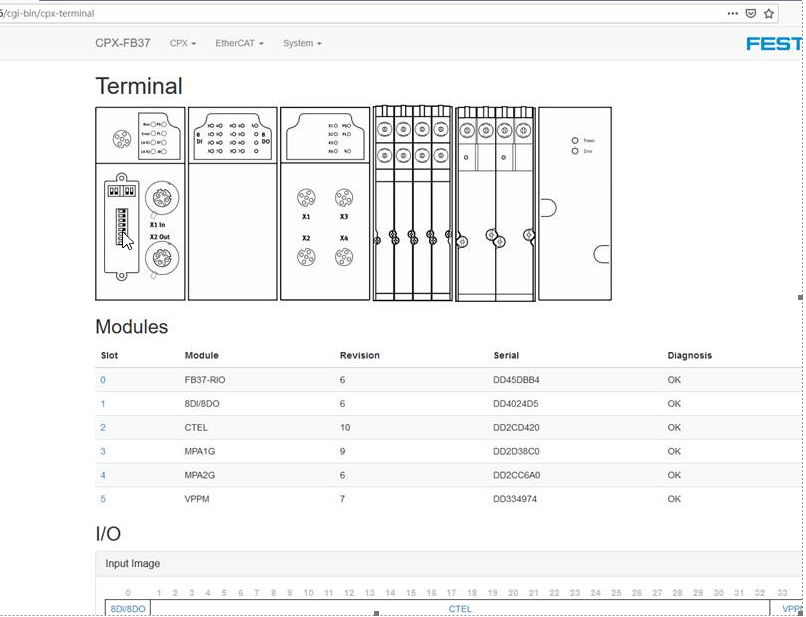The width and height of the screenshot is (806, 617).
Task: Click the 8DI/8DO link in Input Image
Action: 128,609
